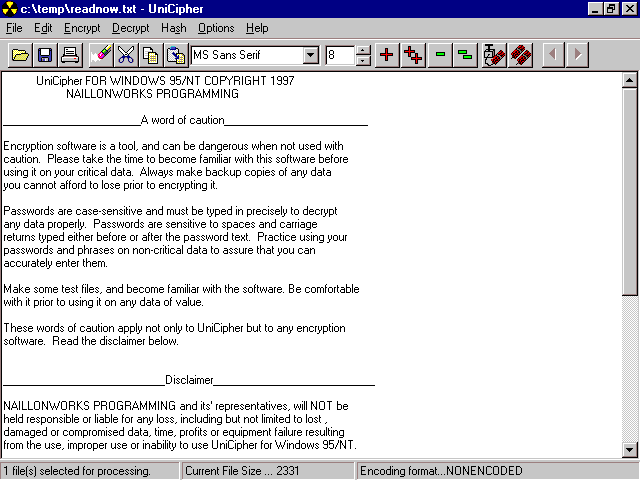Click the Open file folder icon
The width and height of the screenshot is (640, 480).
[x=20, y=55]
